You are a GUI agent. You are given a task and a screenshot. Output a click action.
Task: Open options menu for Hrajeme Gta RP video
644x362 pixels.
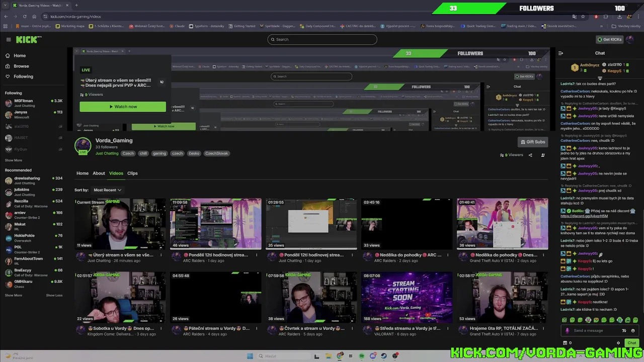543,328
